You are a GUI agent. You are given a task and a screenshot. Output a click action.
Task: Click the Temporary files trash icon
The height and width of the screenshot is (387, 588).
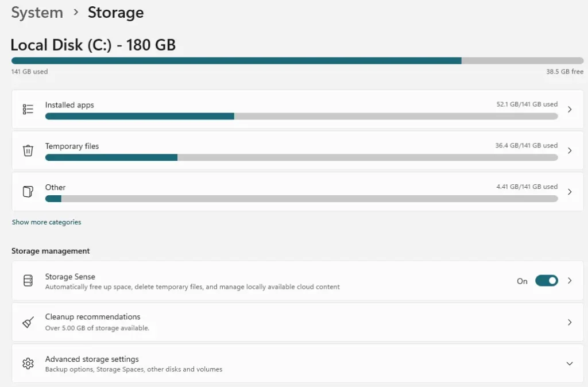(28, 150)
